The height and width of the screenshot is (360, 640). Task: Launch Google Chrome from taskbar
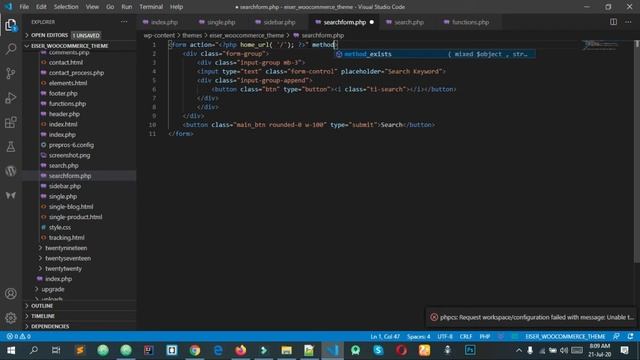click(195, 350)
